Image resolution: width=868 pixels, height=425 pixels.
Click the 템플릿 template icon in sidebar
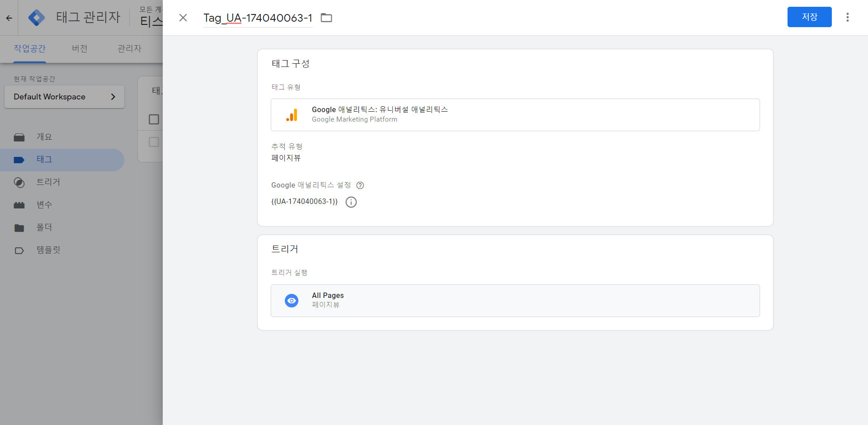click(x=19, y=250)
